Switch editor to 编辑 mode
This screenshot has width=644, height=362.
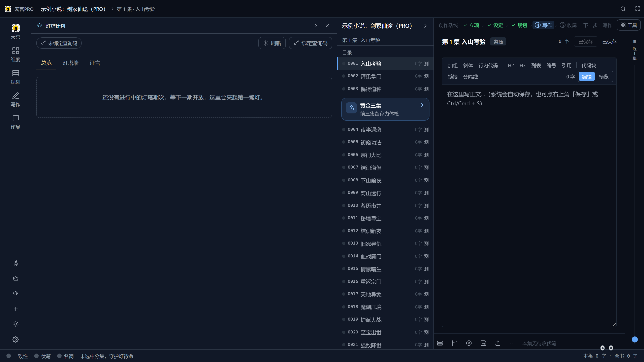586,77
